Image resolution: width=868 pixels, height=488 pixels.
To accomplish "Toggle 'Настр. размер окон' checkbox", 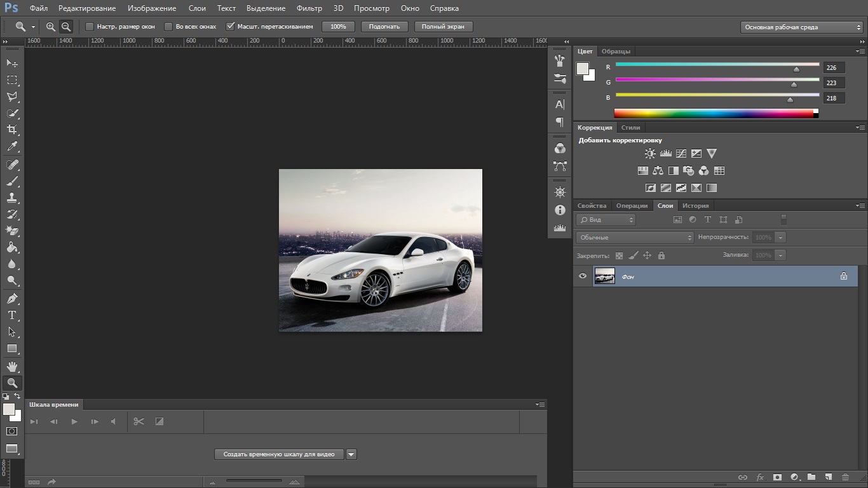I will click(x=90, y=27).
